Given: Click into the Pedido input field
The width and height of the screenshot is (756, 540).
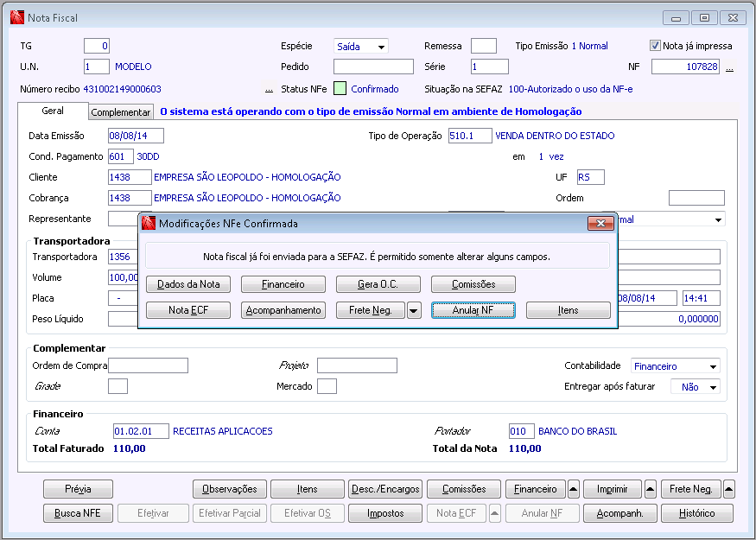Looking at the screenshot, I should click(x=373, y=67).
